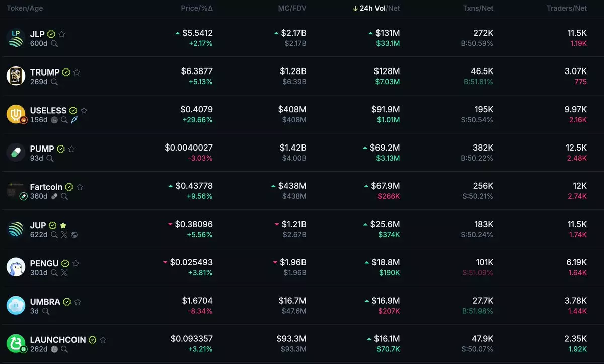The width and height of the screenshot is (604, 364).
Task: Click the verified badge next to UMBRA
Action: pyautogui.click(x=67, y=302)
